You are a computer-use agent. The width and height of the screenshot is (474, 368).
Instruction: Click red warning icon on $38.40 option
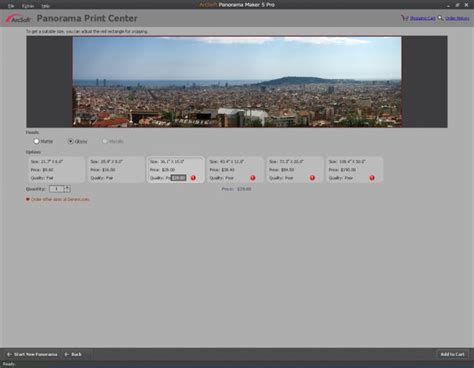253,178
